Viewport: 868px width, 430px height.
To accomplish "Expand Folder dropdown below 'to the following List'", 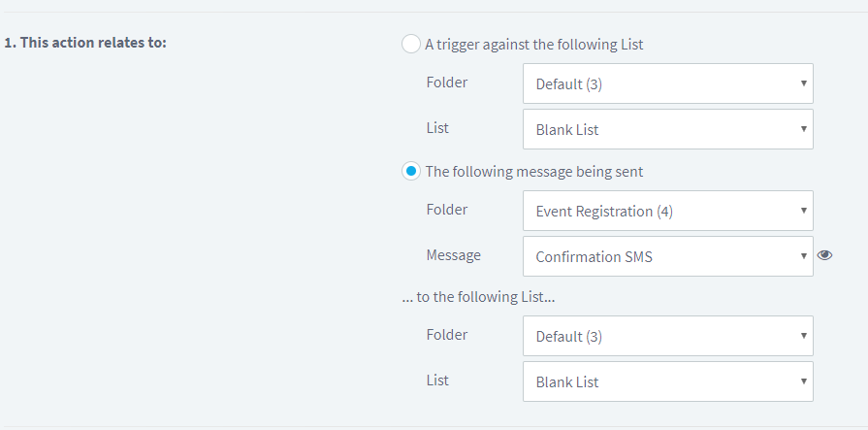I will 667,336.
